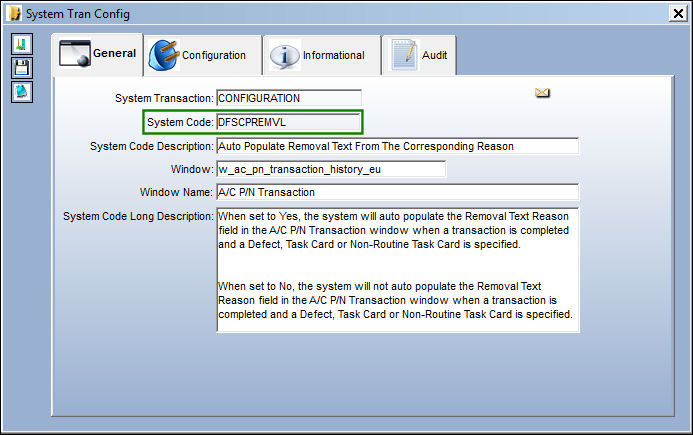Switch to the General tab
Image resolution: width=693 pixels, height=435 pixels.
point(97,53)
